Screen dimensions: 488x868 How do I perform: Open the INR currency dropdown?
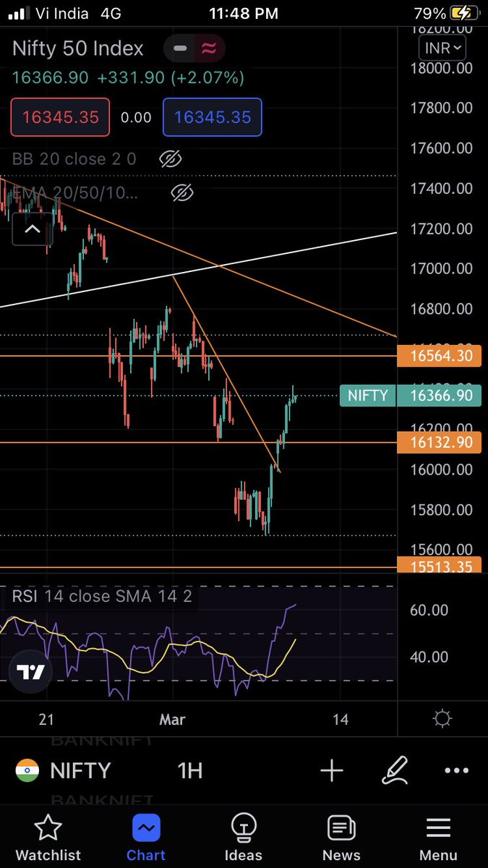(x=442, y=48)
